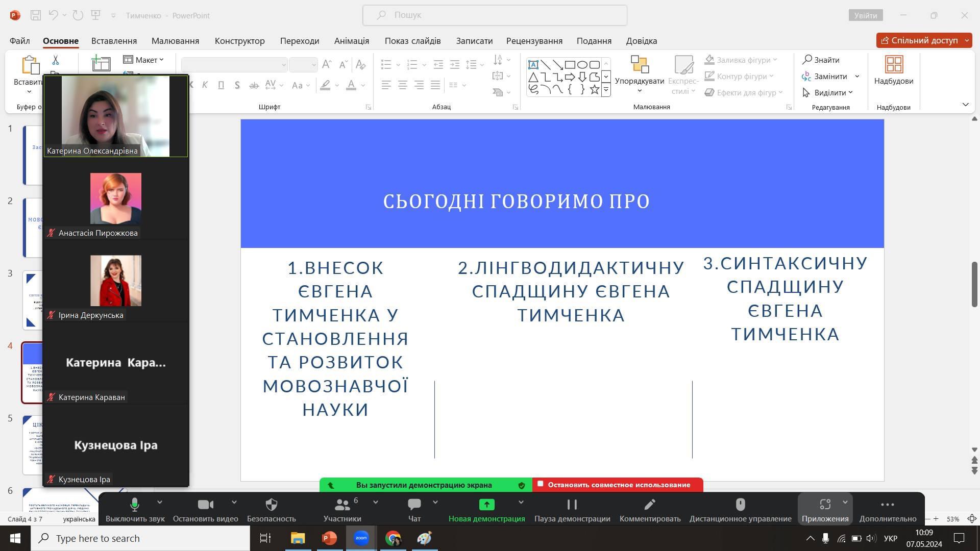980x551 pixels.
Task: Toggle italic K formatting
Action: pos(205,85)
